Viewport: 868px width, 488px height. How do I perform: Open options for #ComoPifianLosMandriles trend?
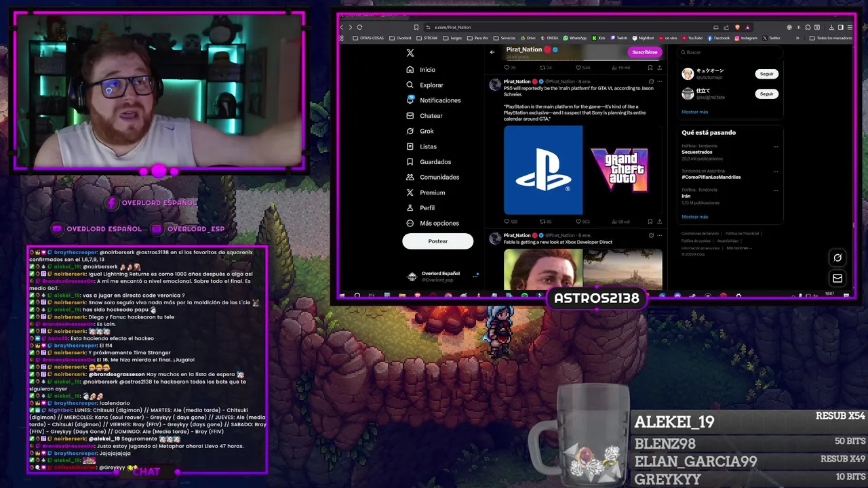pos(776,171)
